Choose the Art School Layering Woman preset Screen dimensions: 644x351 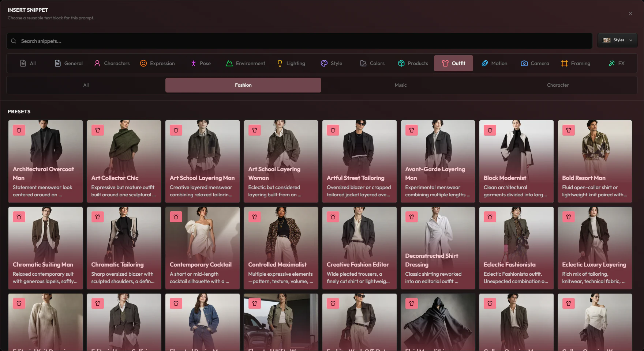click(x=281, y=161)
